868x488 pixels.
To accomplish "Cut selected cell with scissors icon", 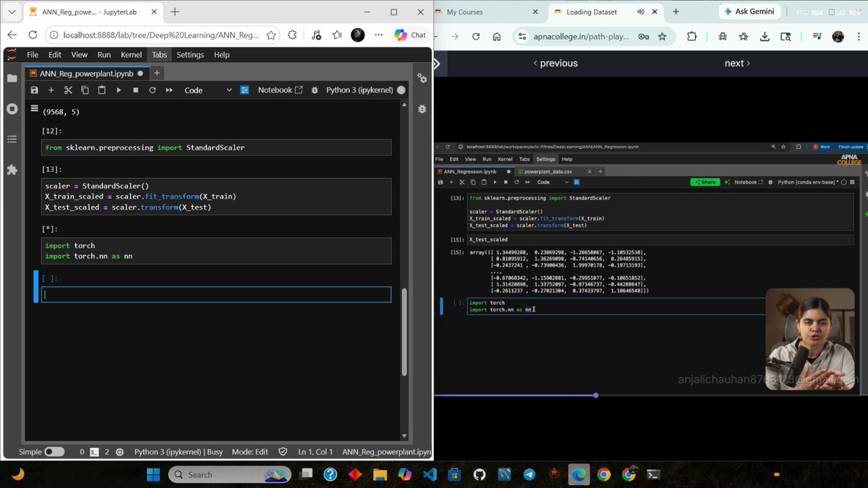I will (x=68, y=90).
